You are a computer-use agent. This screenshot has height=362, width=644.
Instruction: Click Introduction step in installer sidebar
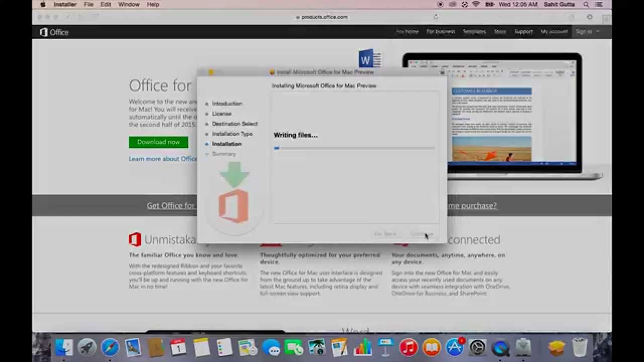point(227,104)
